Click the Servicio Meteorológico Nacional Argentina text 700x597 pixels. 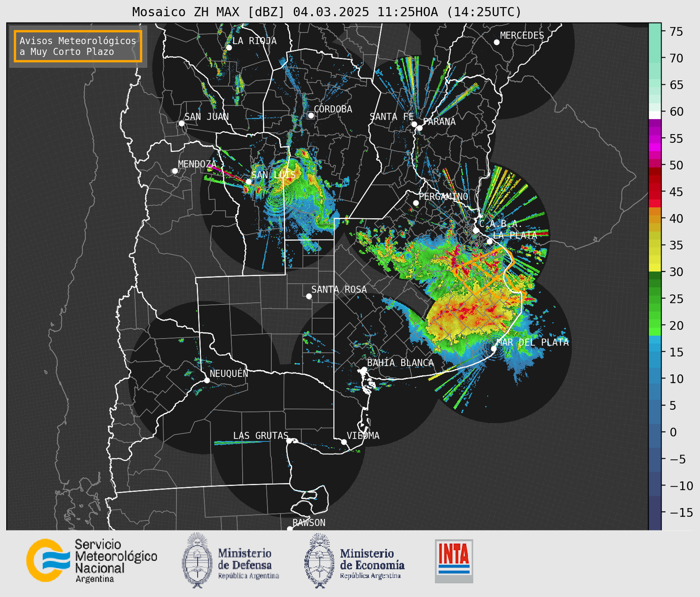(x=116, y=560)
